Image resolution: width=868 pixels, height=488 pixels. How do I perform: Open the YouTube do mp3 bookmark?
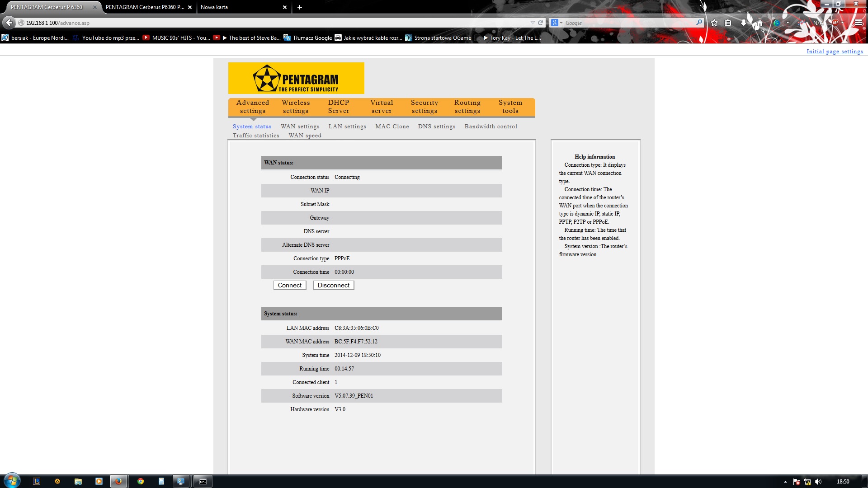coord(106,38)
